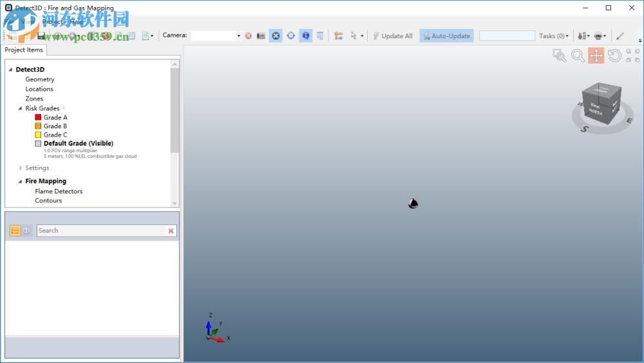Open the Camera selection combo box

tap(216, 35)
